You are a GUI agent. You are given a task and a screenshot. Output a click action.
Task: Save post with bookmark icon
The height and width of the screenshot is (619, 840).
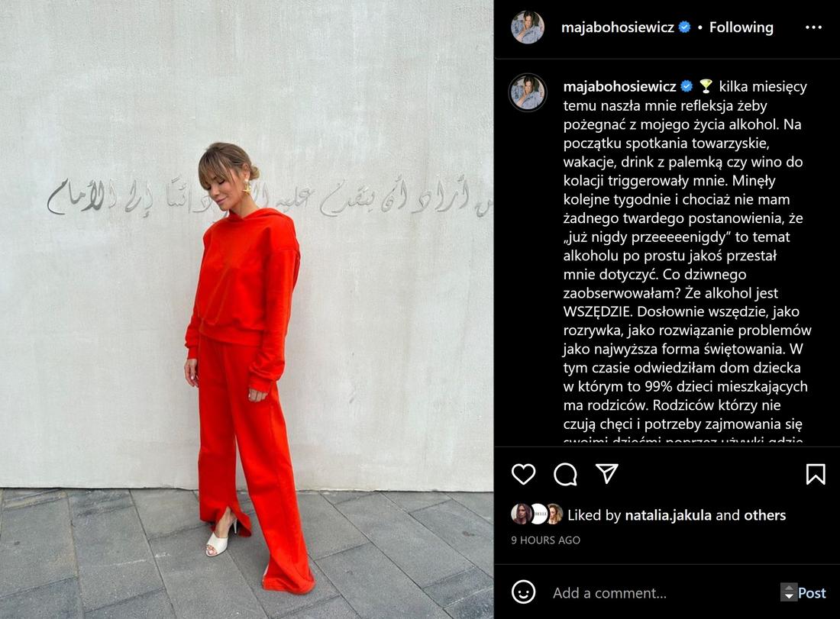click(x=816, y=474)
